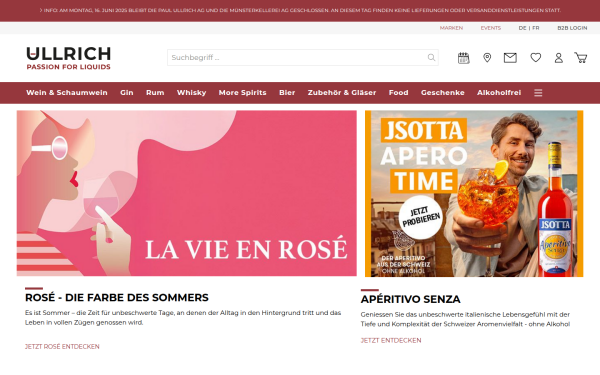Open the newsletter envelope icon
Viewport: 600px width, 375px height.
click(510, 58)
